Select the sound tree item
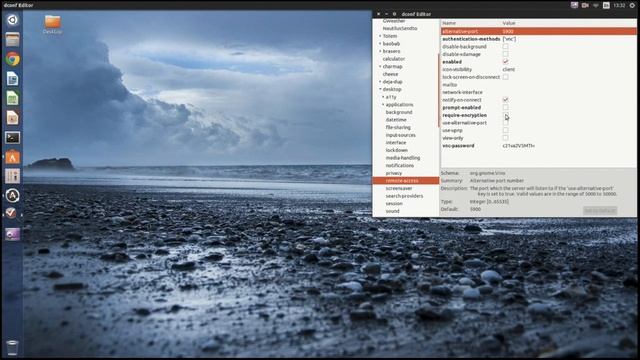 click(x=392, y=211)
